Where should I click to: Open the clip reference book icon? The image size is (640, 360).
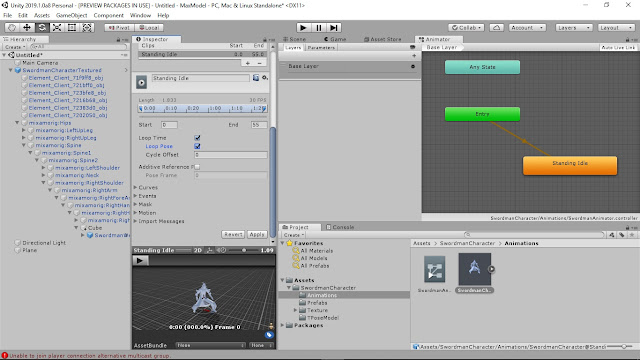[x=256, y=78]
